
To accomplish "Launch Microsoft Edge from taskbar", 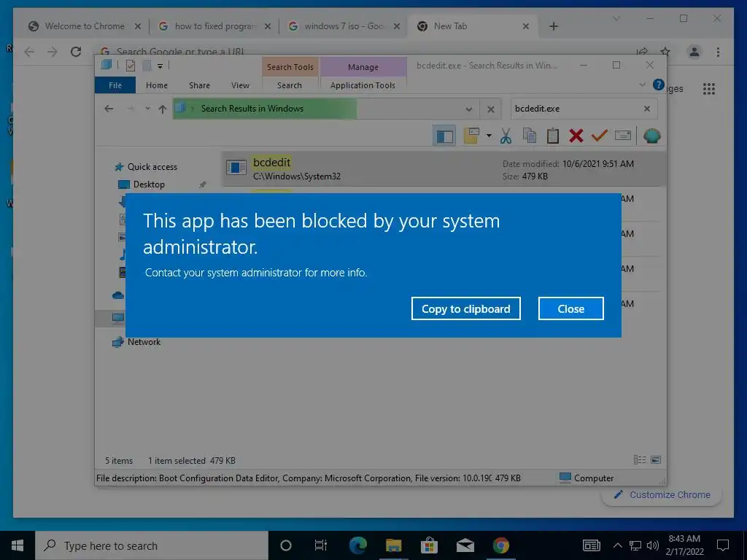I will [357, 545].
